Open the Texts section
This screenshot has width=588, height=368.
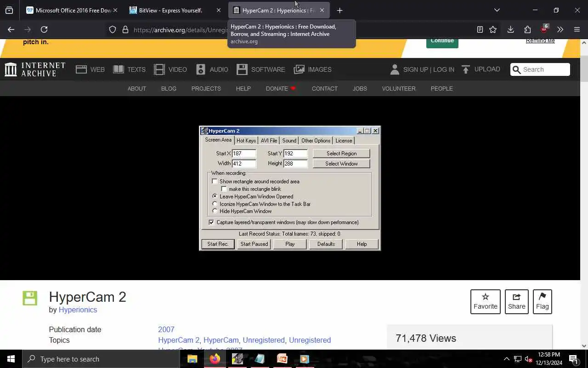coord(129,69)
